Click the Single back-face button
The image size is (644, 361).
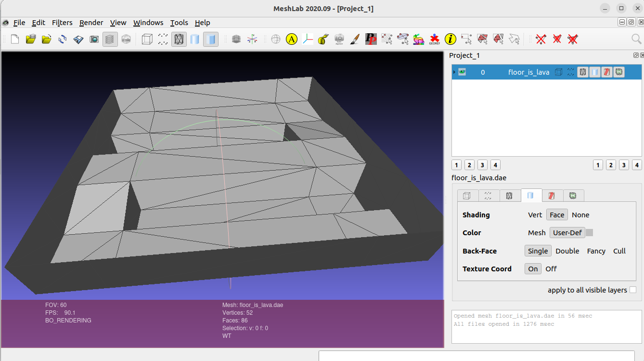(x=538, y=251)
